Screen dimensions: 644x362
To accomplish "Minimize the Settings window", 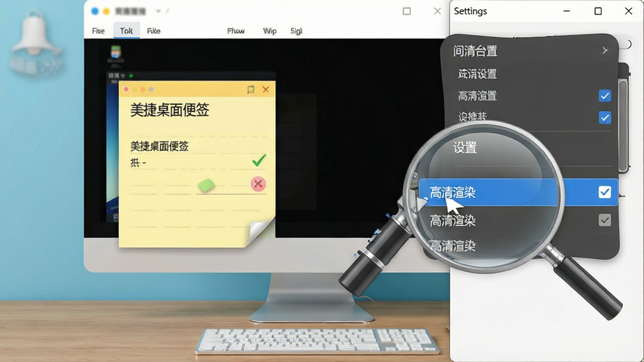I will tap(567, 11).
